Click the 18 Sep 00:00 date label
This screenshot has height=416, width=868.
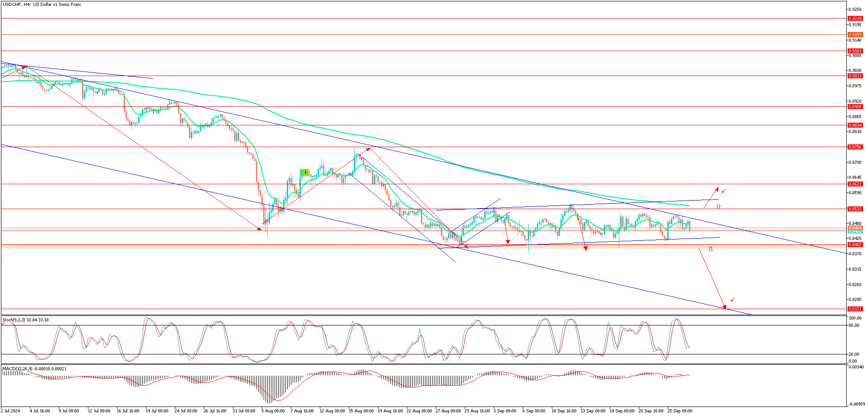(622, 411)
